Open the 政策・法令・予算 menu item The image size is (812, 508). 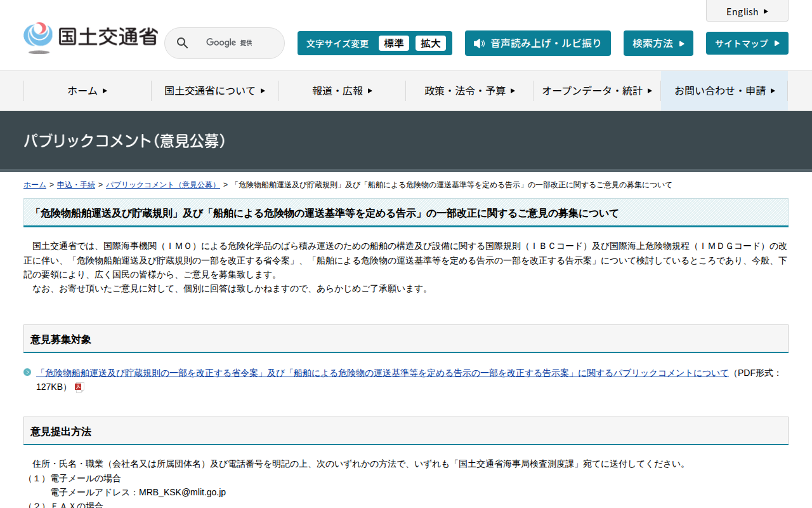(x=469, y=91)
